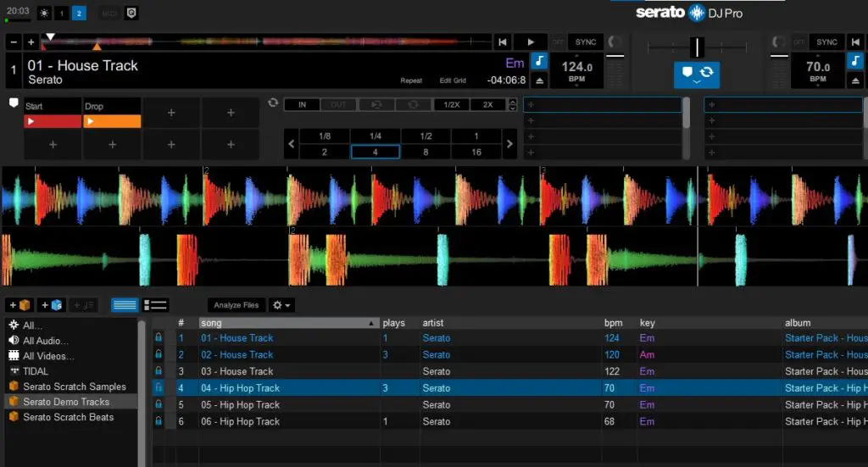
Task: Select All in the crates sidebar
Action: (32, 325)
